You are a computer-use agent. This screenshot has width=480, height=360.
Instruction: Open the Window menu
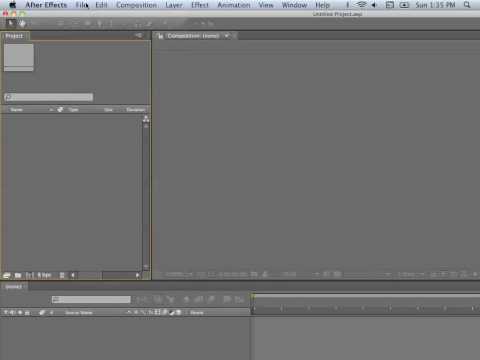294,5
